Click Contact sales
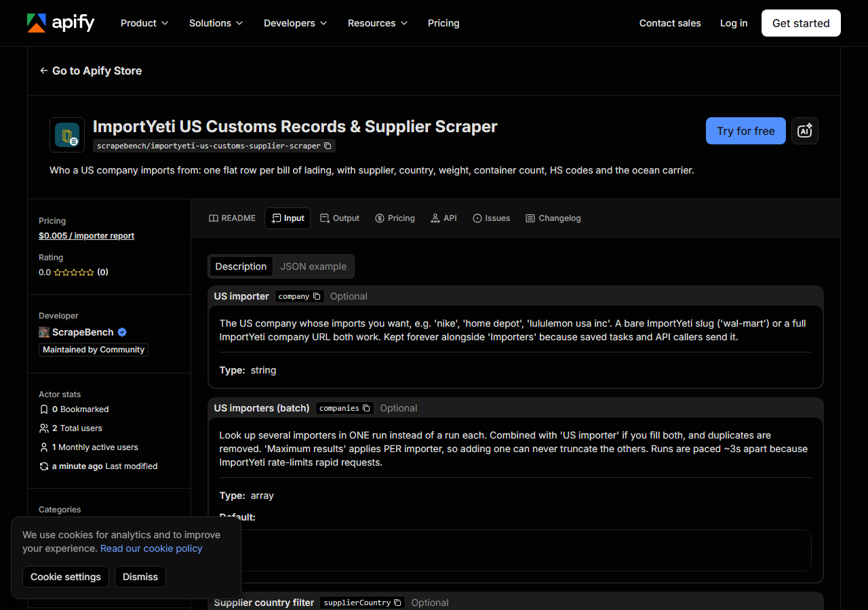868x610 pixels. point(670,23)
